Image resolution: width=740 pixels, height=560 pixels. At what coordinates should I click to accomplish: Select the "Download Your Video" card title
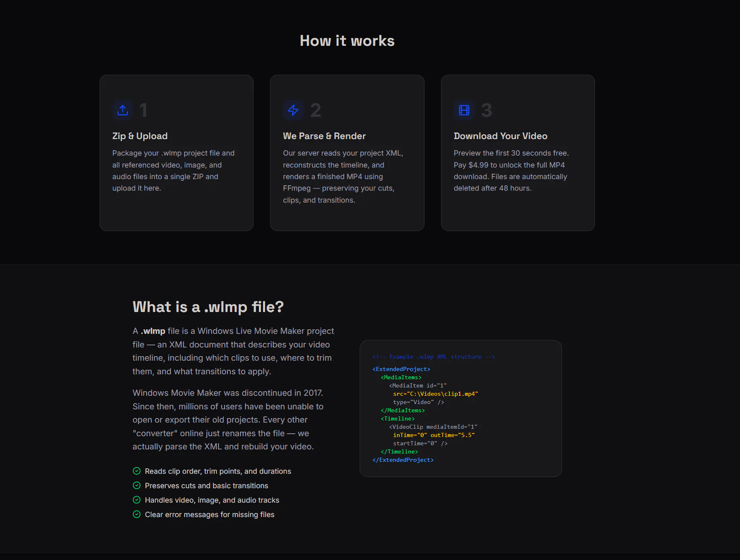500,136
